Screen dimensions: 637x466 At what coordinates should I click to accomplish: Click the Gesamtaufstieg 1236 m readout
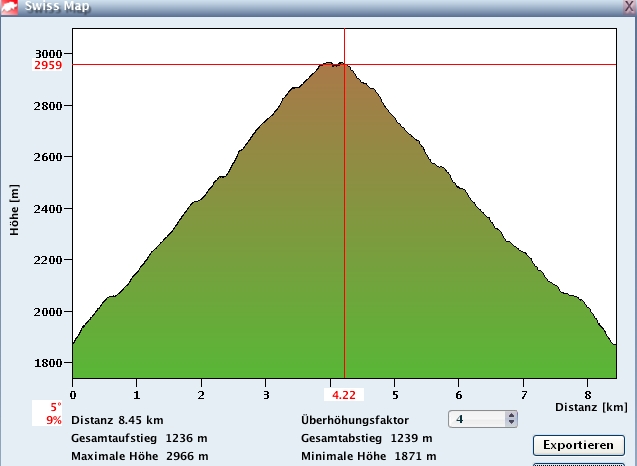pos(139,438)
